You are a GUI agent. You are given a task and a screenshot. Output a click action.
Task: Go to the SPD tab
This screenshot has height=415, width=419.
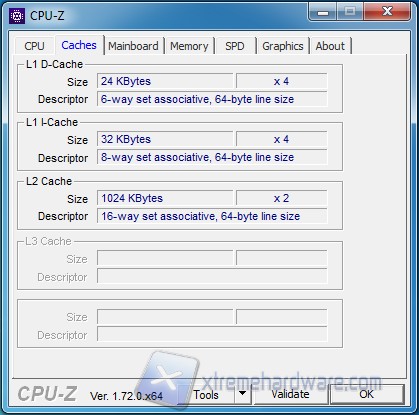coord(235,46)
